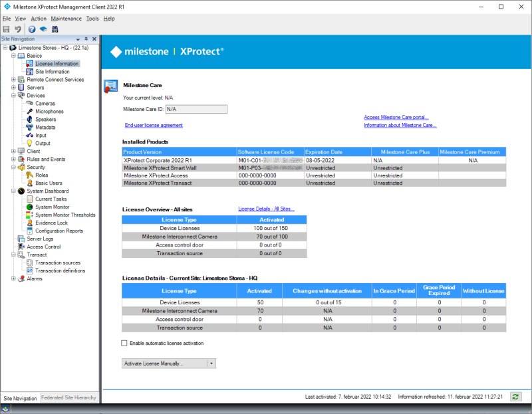Open Help via the question mark icon

pos(32,29)
